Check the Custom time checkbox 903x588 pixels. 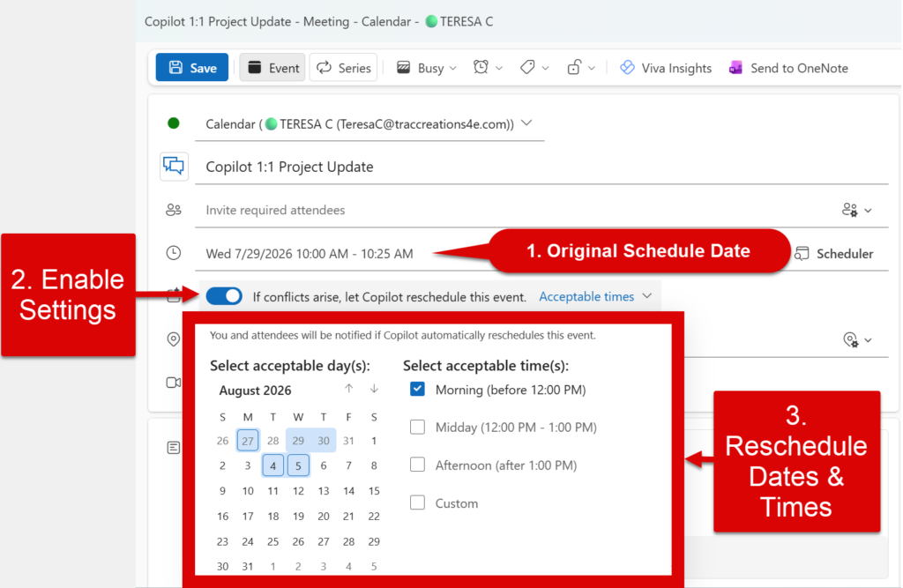click(x=417, y=502)
